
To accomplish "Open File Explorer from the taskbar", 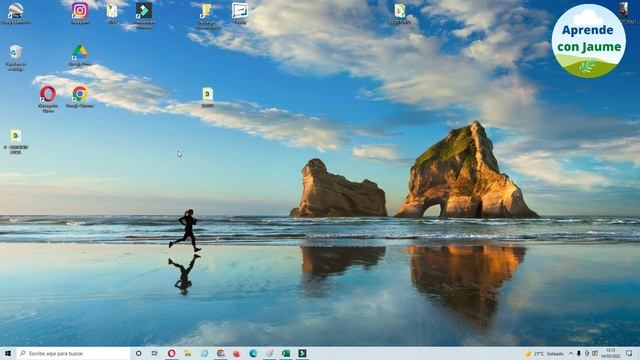I will click(188, 353).
